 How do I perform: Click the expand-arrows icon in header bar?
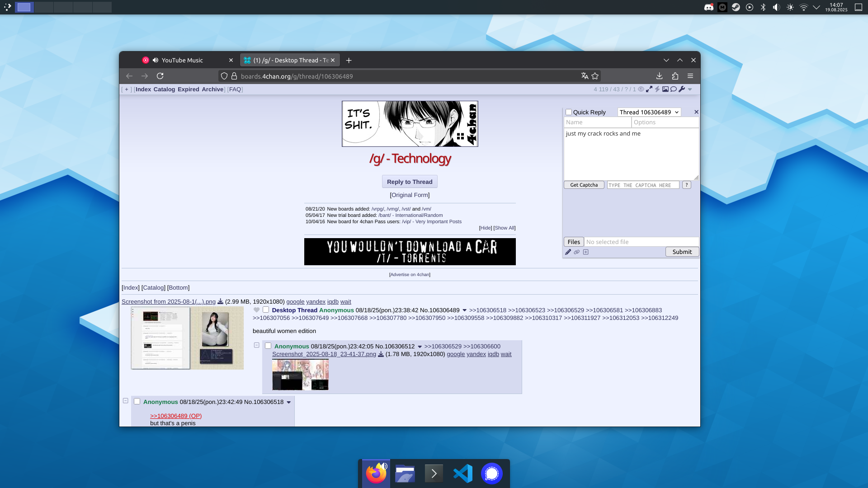(x=649, y=89)
